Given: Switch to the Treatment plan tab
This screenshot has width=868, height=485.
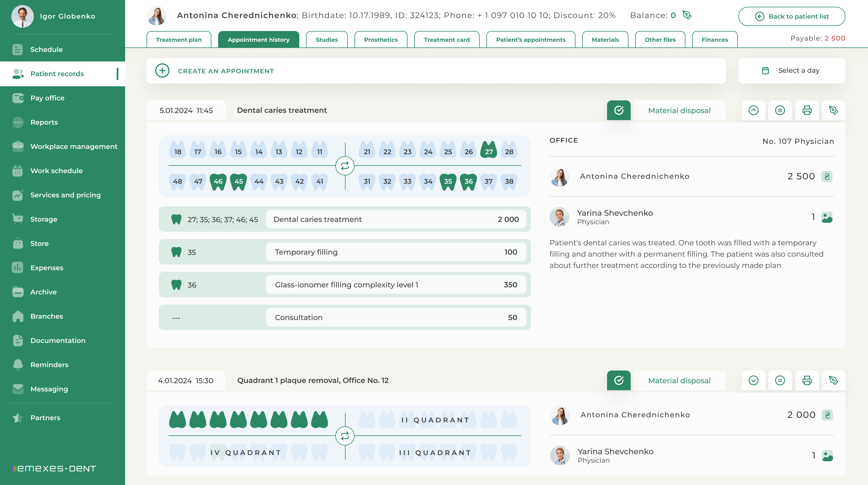Looking at the screenshot, I should [x=179, y=40].
